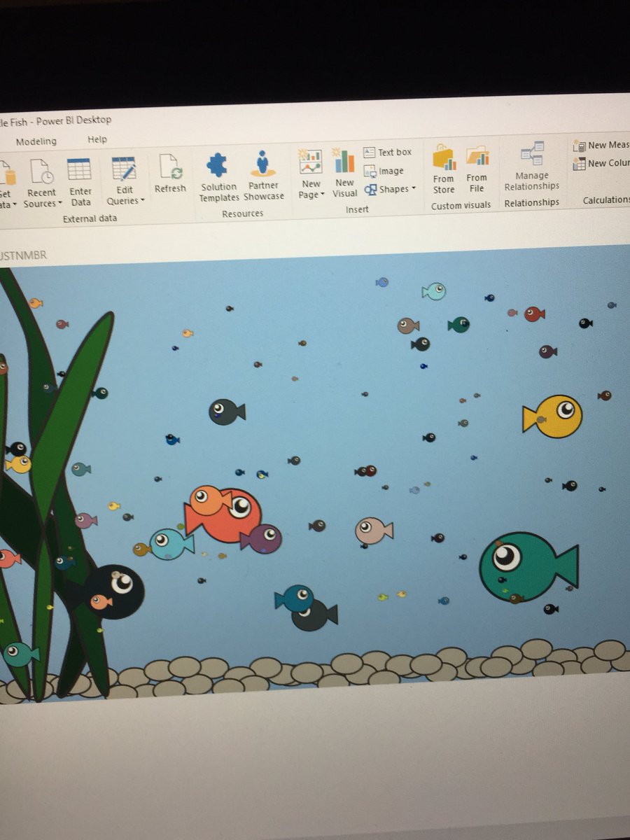The width and height of the screenshot is (630, 840).
Task: Import custom visual From File
Action: tap(477, 169)
